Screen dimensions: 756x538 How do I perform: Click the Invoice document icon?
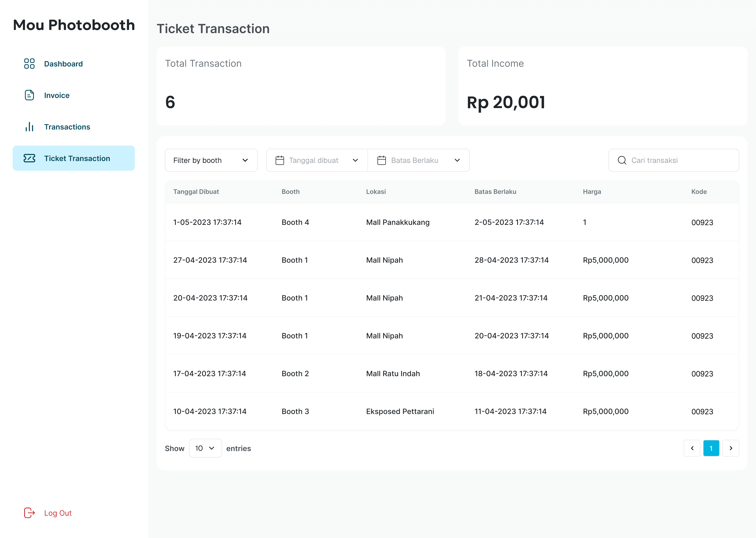click(29, 95)
